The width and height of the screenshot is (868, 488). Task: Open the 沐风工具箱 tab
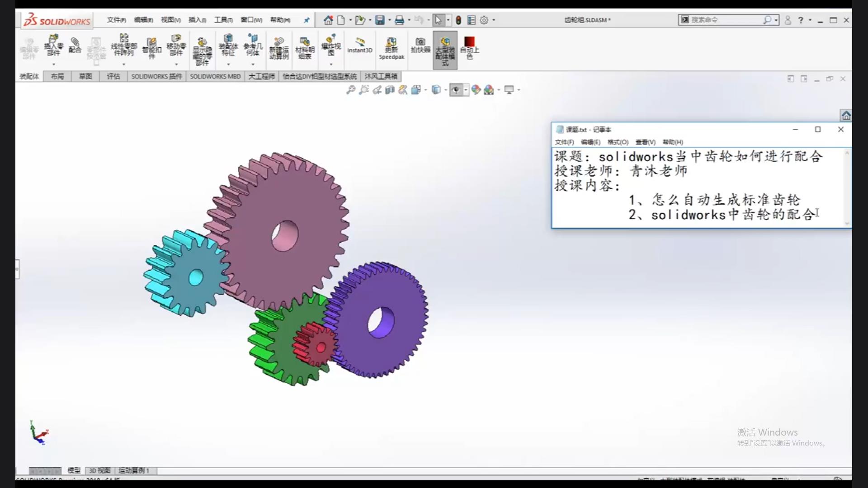point(381,76)
